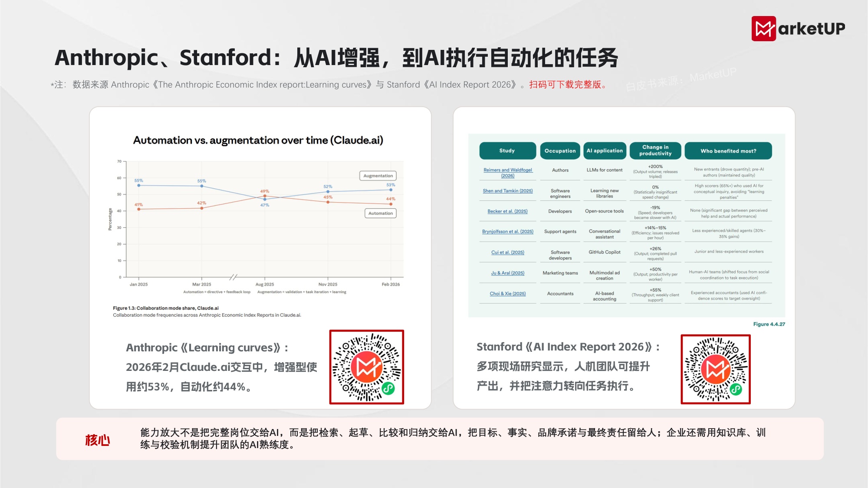Click the MarketUP logo at top right
868x488 pixels.
(x=798, y=29)
